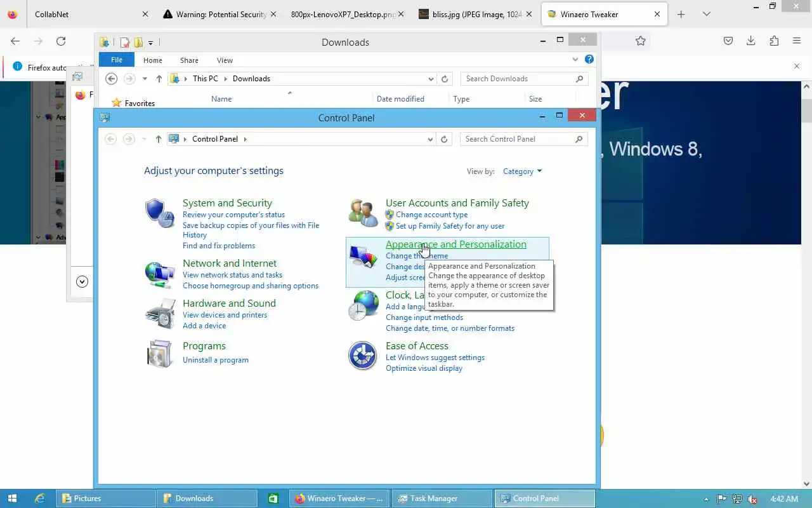The image size is (812, 508).
Task: Open Firefox downloads panel
Action: (751, 41)
